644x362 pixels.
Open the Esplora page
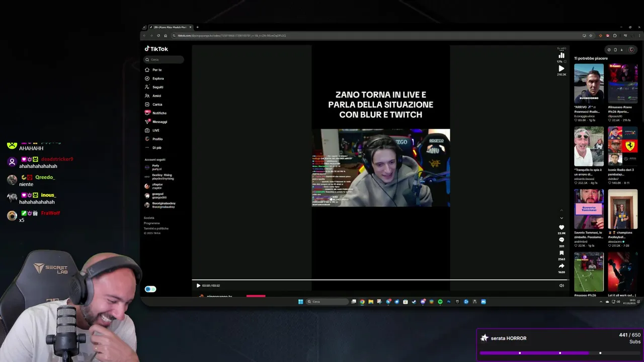pyautogui.click(x=154, y=78)
